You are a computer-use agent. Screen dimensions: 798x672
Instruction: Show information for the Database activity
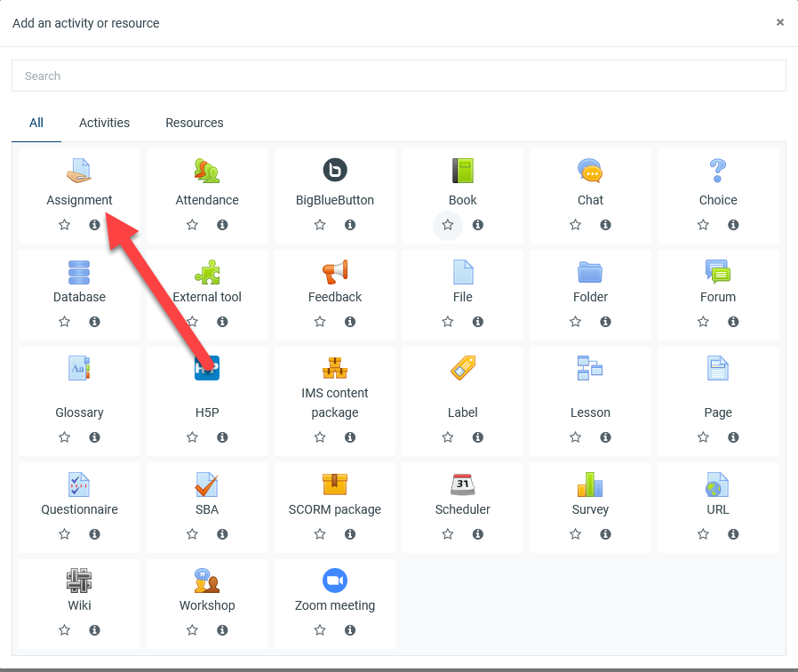[94, 322]
